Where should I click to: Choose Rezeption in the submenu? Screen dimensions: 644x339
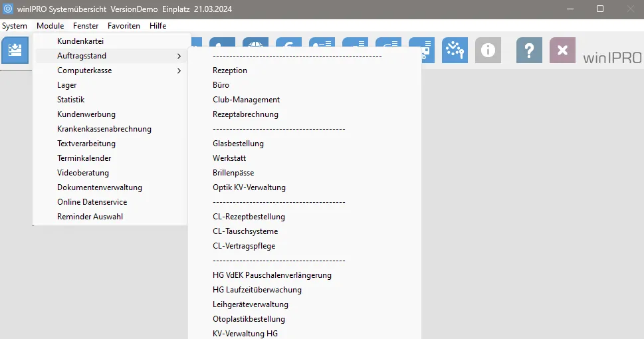point(230,70)
